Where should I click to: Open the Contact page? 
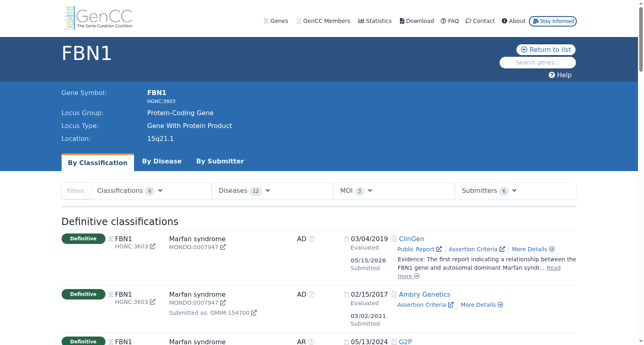[x=480, y=21]
